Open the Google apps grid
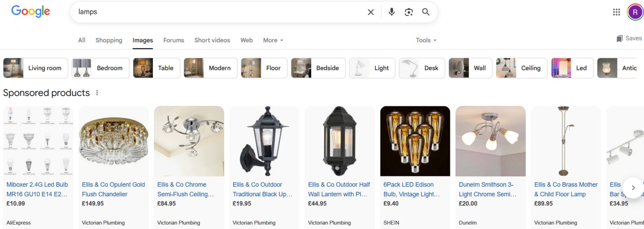 click(616, 12)
